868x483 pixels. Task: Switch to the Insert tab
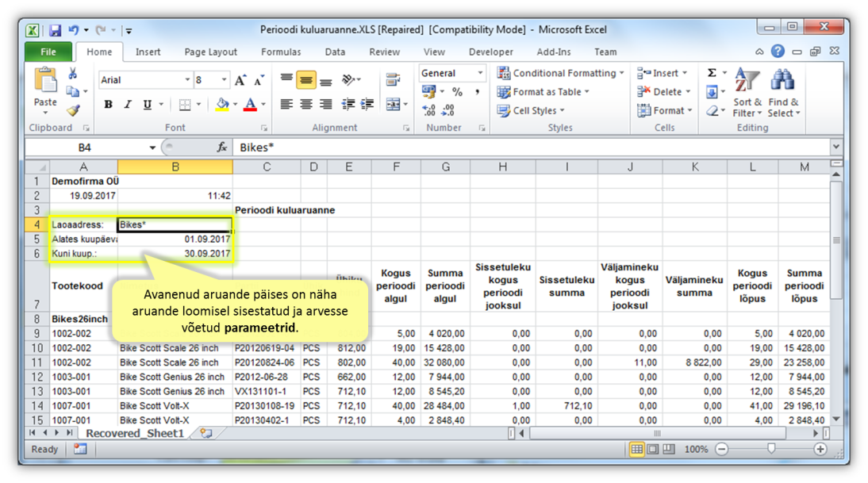coord(148,52)
